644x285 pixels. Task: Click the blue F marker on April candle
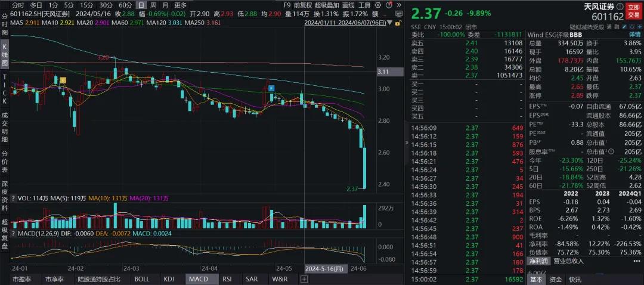click(271, 88)
